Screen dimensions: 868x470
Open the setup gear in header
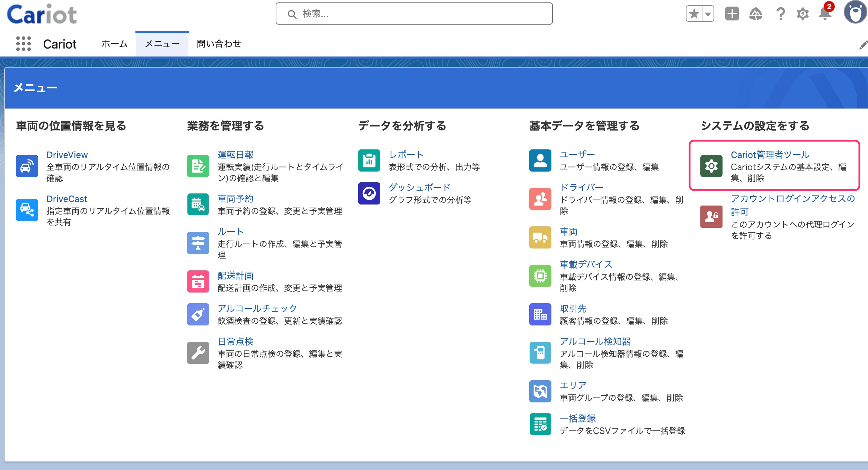(803, 14)
